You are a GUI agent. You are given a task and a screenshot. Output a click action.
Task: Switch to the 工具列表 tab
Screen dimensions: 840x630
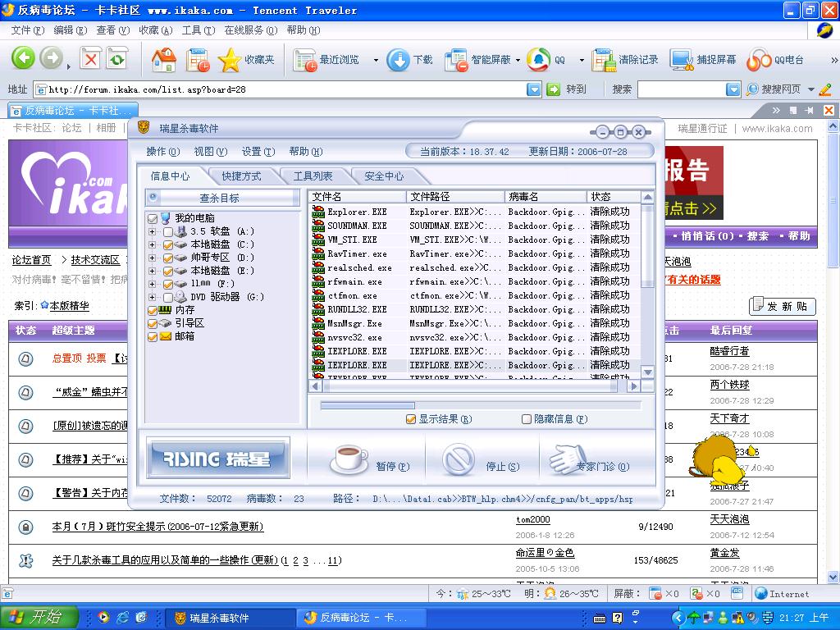(x=313, y=176)
